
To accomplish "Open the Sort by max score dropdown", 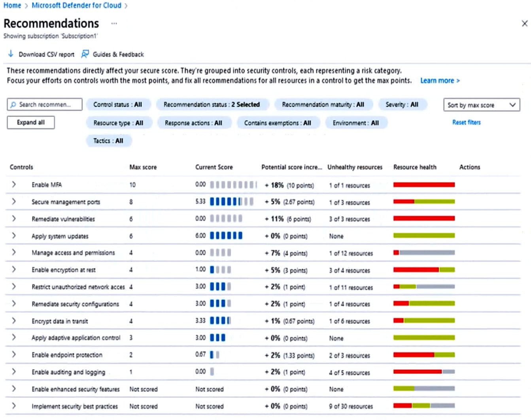I will pos(481,105).
